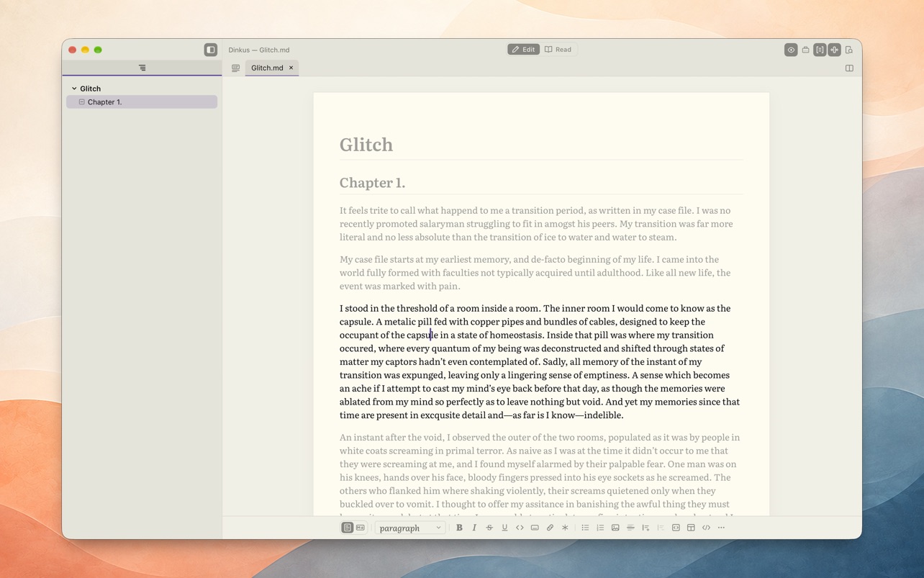Collapse the Glitch outline tree
Viewport: 924px width, 578px height.
pos(74,89)
